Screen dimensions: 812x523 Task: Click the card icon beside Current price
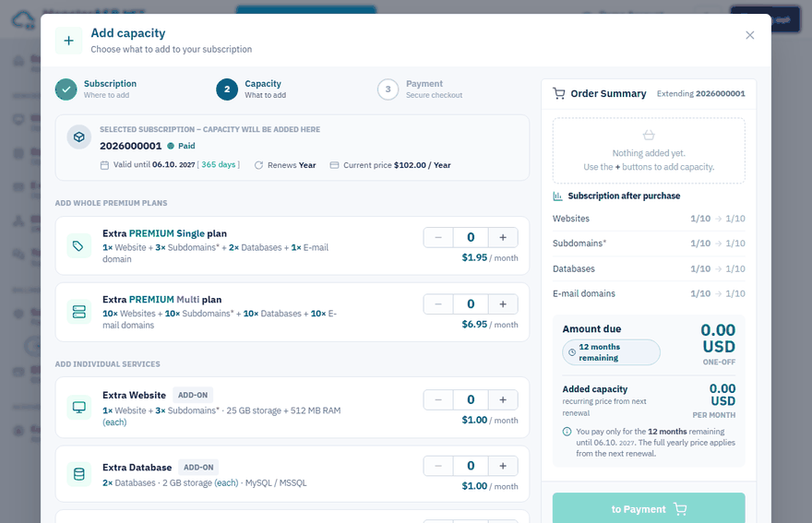(x=335, y=165)
